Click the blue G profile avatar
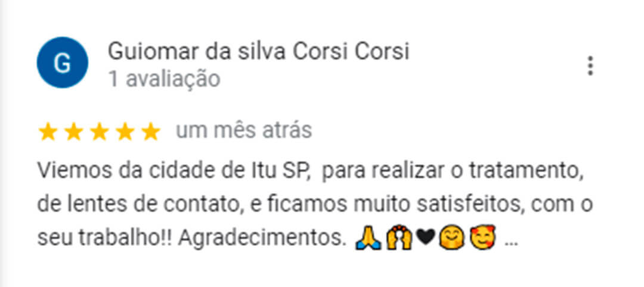The image size is (644, 287). pyautogui.click(x=63, y=63)
